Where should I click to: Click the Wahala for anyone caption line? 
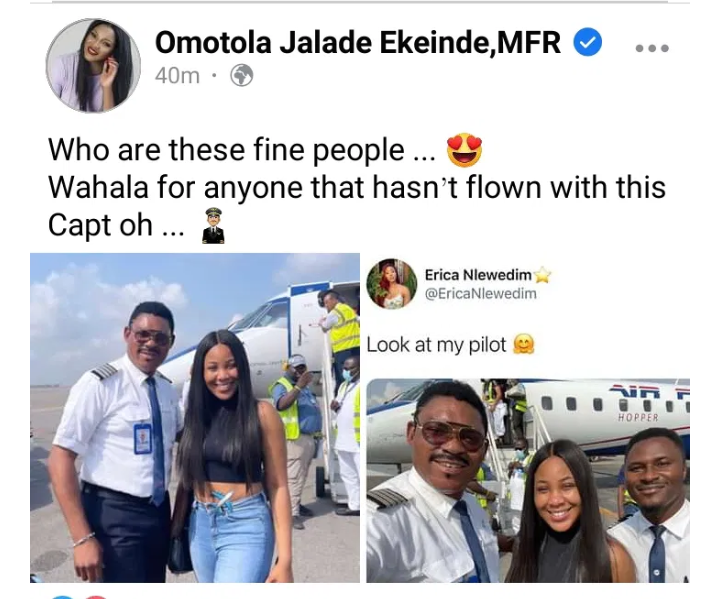pos(357,187)
